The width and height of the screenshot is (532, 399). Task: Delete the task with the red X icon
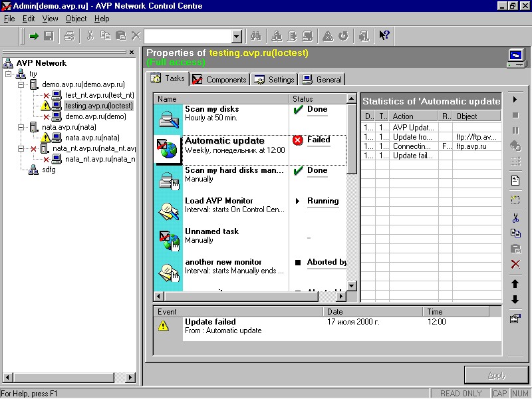(515, 264)
